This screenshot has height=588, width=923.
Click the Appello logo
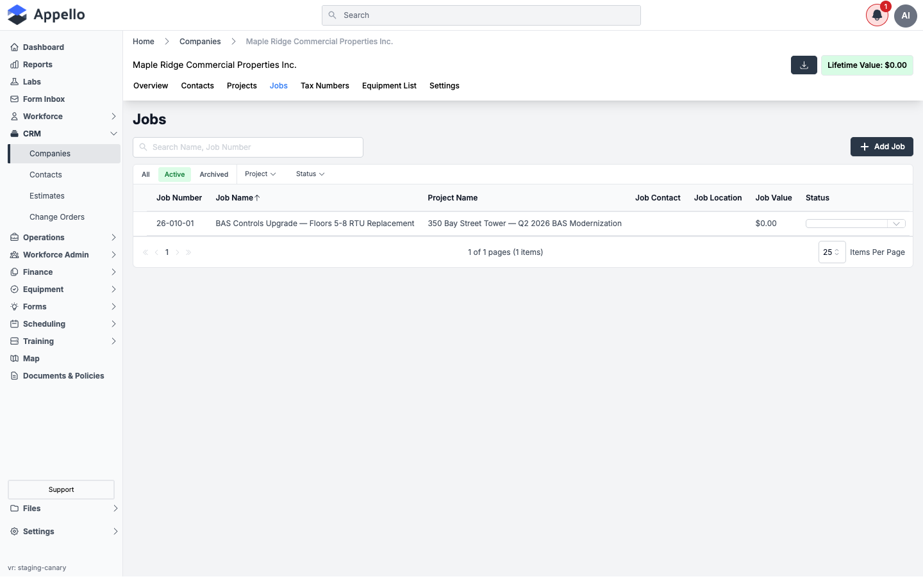coord(46,15)
